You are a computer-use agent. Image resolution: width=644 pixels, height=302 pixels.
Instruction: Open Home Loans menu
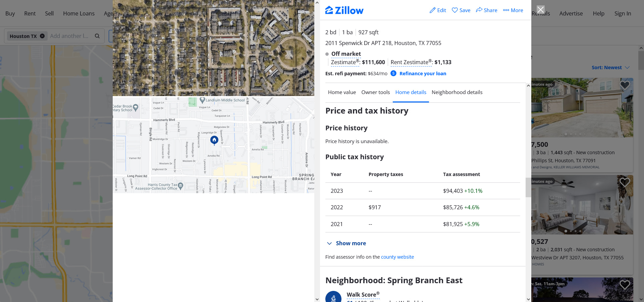coord(79,13)
